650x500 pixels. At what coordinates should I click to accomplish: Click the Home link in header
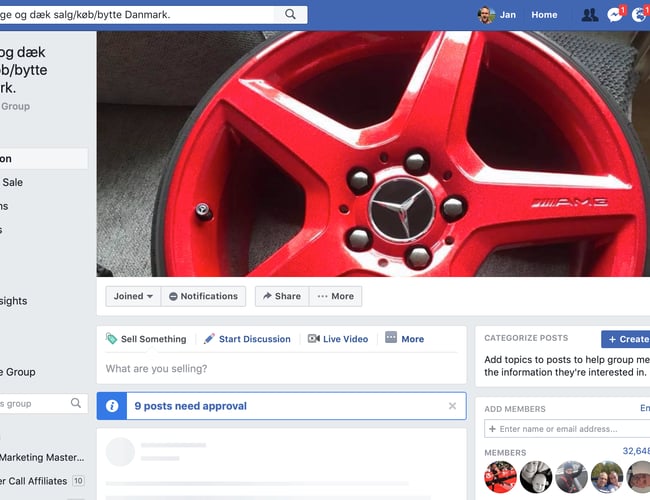[x=544, y=15]
